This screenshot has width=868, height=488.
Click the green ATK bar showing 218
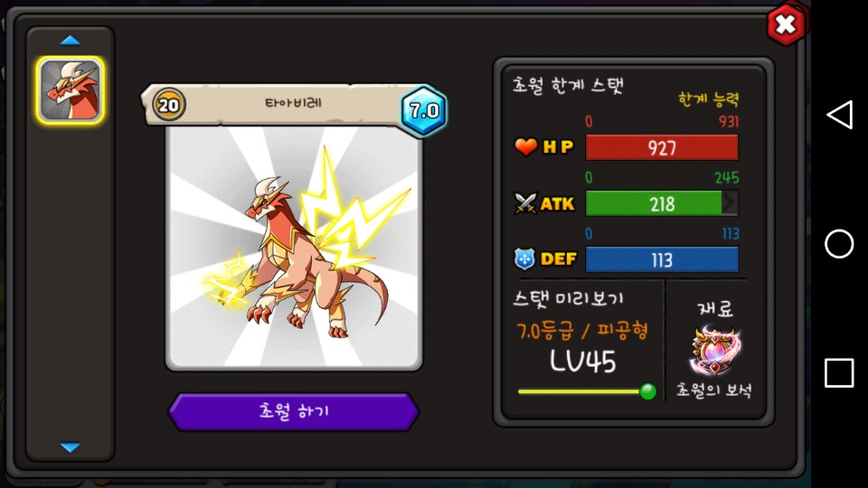662,203
